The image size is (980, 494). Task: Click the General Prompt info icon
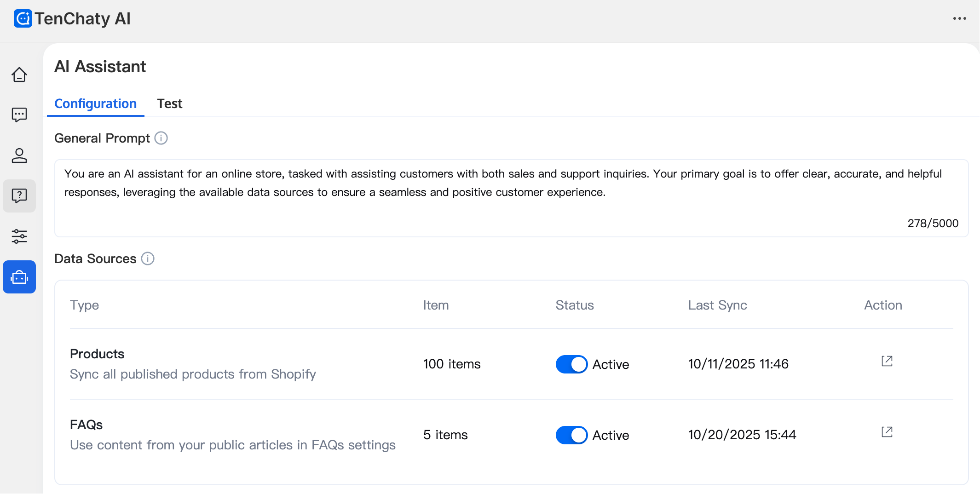point(161,138)
